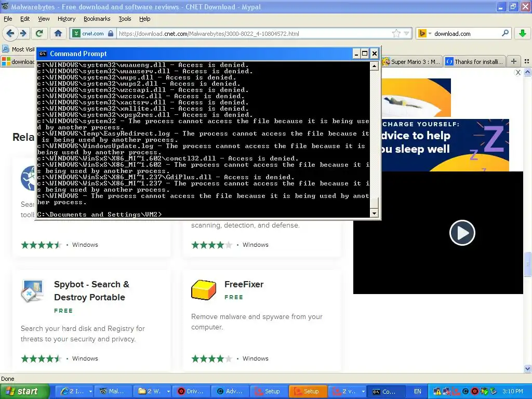
Task: Switch to the blue Setup taskbar button
Action: coord(269,391)
